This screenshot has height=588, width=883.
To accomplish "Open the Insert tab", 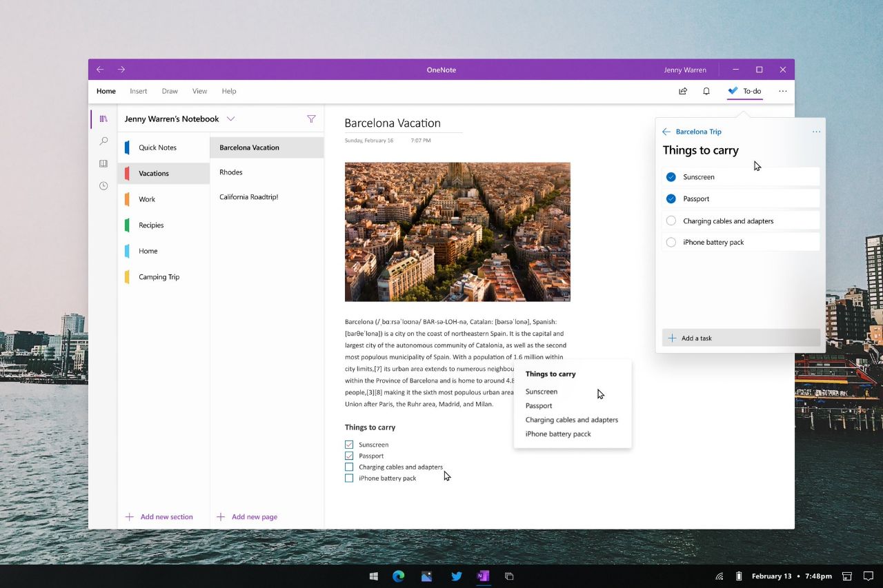I will [x=139, y=91].
